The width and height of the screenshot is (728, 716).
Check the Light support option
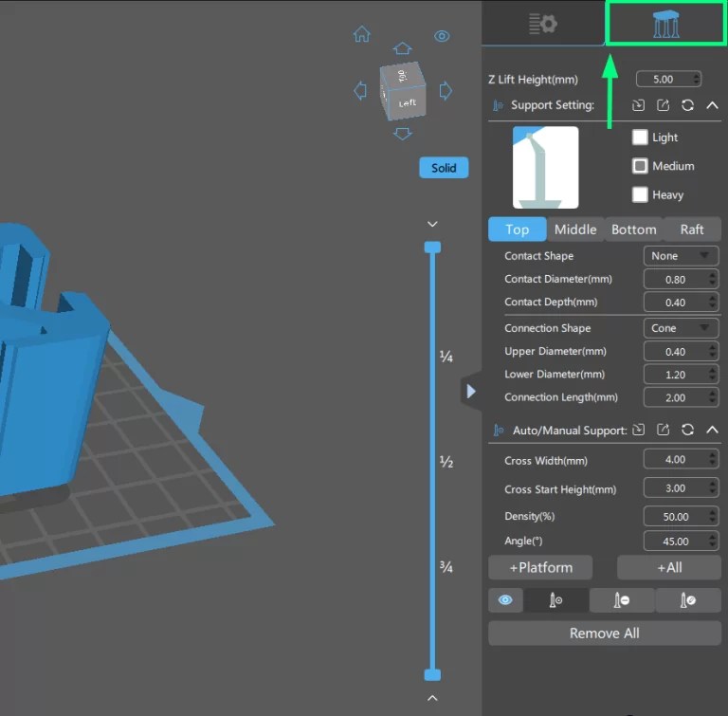tap(640, 138)
